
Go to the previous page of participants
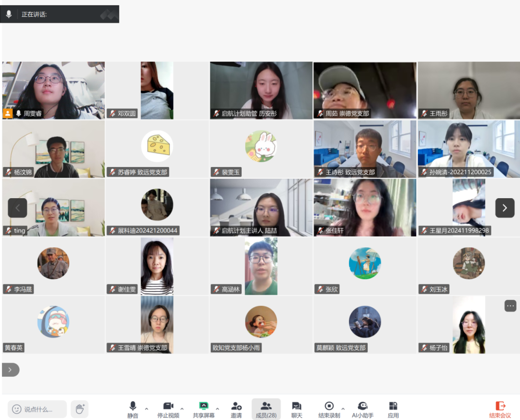pyautogui.click(x=18, y=208)
